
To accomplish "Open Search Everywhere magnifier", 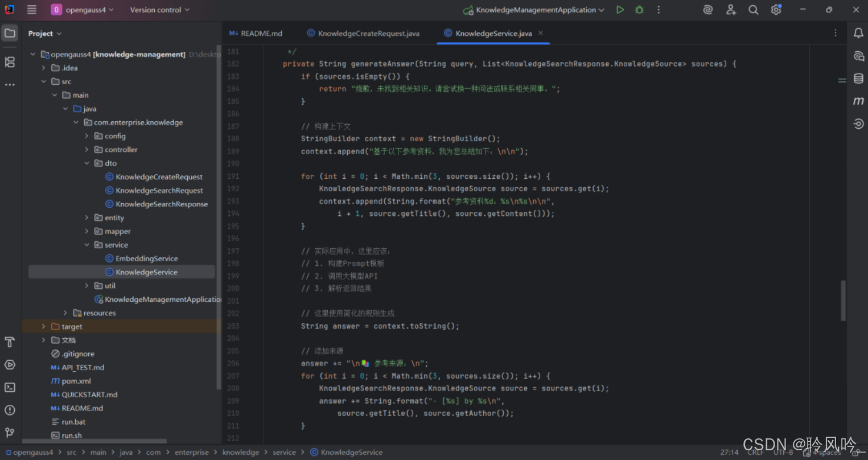I will click(x=754, y=10).
